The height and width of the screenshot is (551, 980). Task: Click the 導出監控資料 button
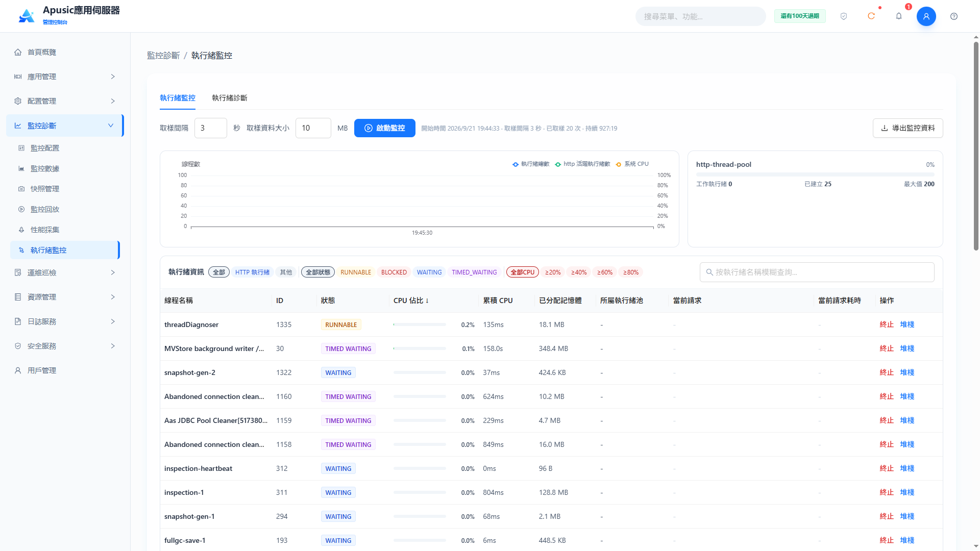tap(908, 128)
